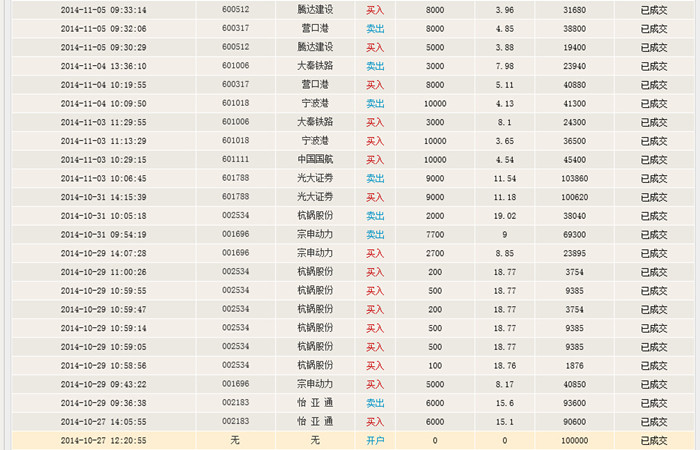
Task: Click the 103860 amount cell
Action: [574, 178]
